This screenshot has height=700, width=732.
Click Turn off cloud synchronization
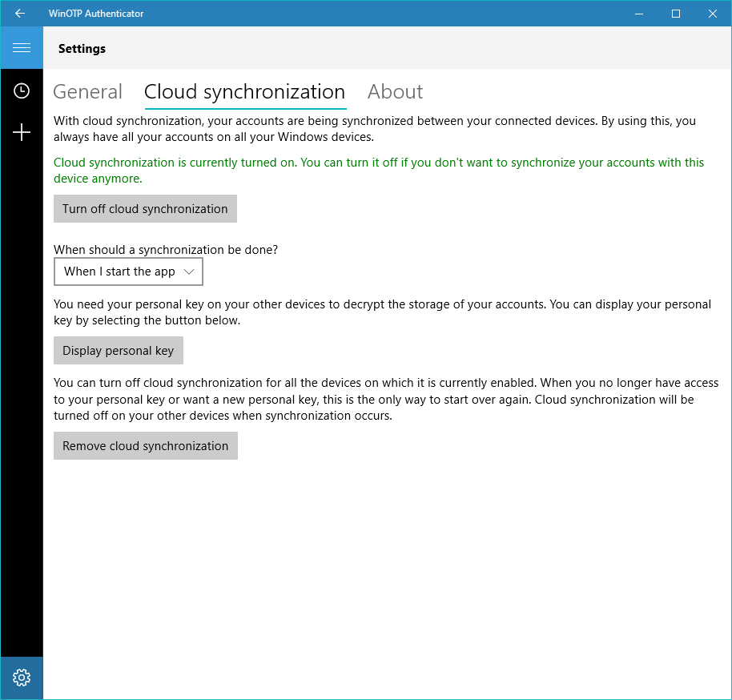tap(145, 208)
